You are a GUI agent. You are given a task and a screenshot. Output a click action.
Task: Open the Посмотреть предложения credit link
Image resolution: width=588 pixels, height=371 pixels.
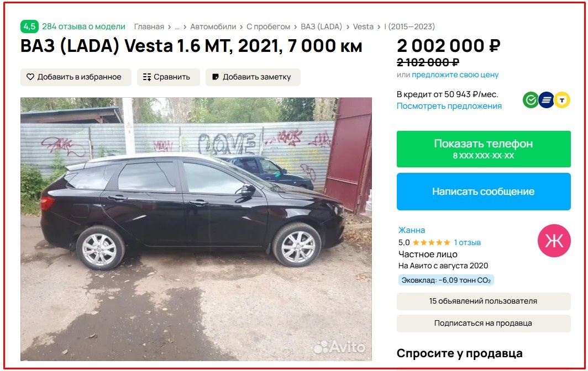pos(449,106)
